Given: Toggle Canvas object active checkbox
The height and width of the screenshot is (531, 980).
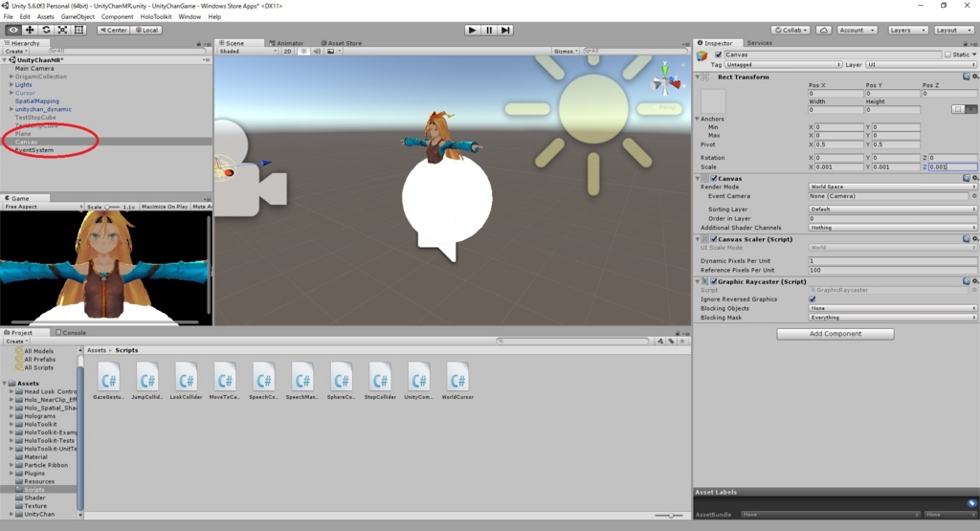Looking at the screenshot, I should click(718, 55).
